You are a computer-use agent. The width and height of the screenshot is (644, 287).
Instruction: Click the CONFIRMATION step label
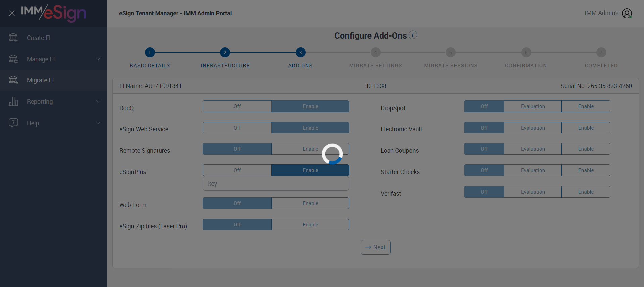pyautogui.click(x=526, y=66)
